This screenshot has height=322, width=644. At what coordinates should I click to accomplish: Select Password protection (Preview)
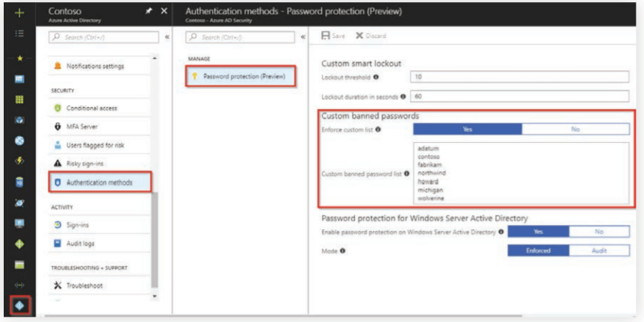click(x=241, y=76)
